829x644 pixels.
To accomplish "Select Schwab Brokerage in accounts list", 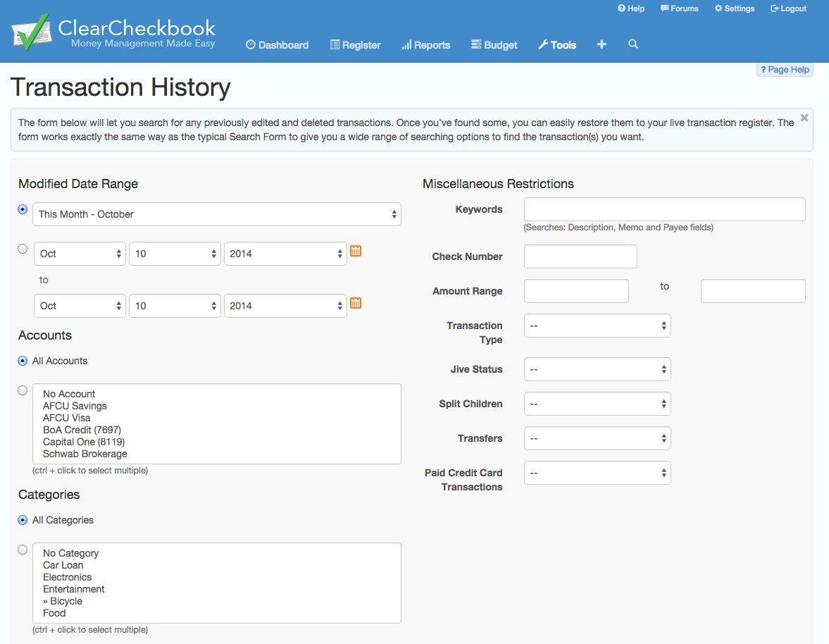I will (85, 454).
